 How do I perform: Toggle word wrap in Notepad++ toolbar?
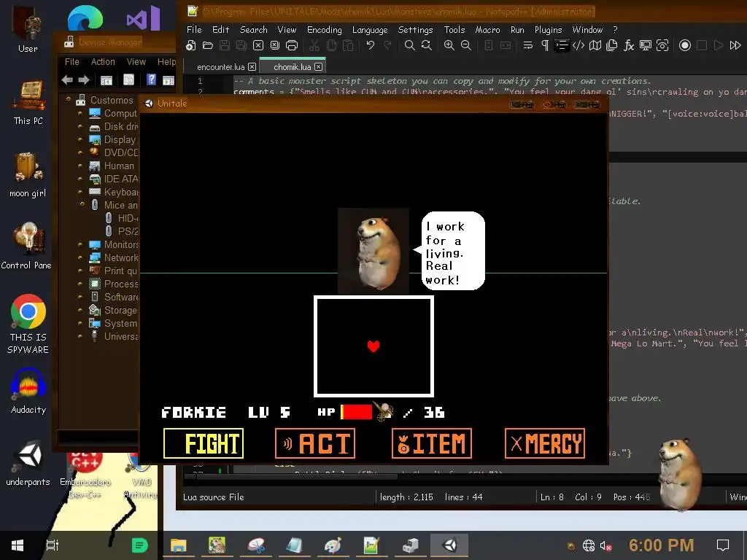tap(528, 45)
